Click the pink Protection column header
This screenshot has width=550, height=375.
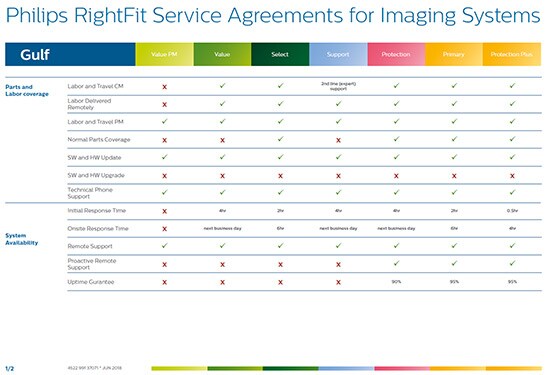pos(396,54)
